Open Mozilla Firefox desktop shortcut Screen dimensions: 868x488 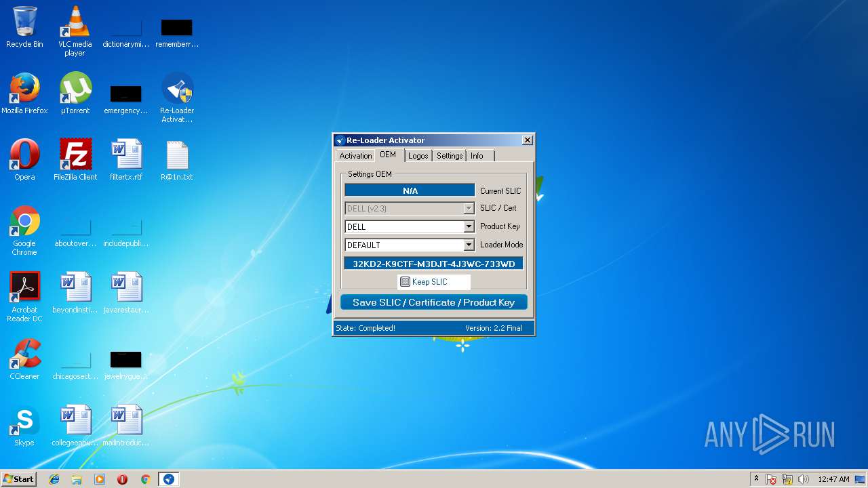tap(24, 94)
